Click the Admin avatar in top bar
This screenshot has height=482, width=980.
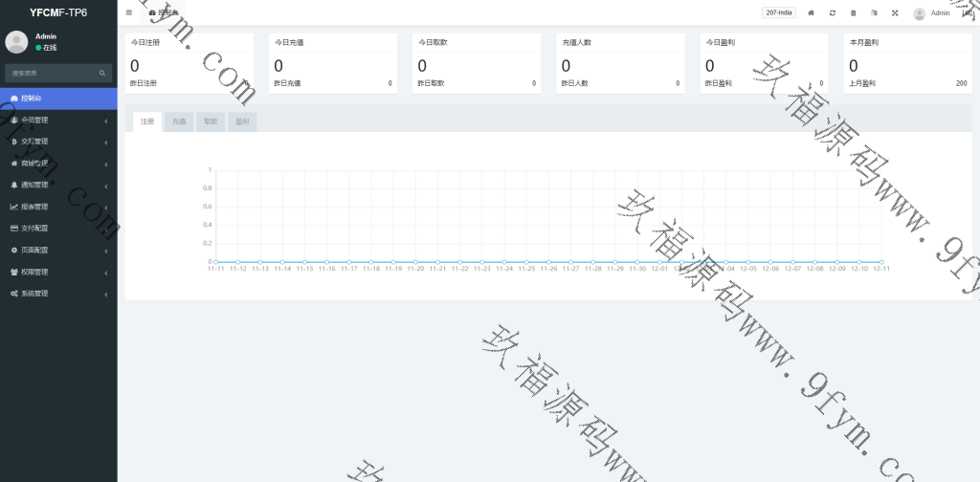click(x=920, y=13)
